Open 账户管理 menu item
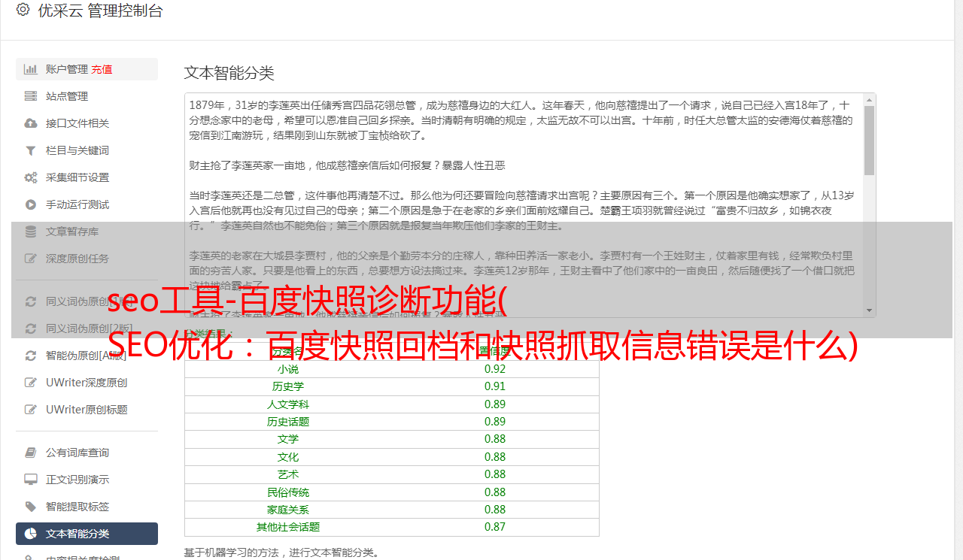963x560 pixels. (87, 69)
